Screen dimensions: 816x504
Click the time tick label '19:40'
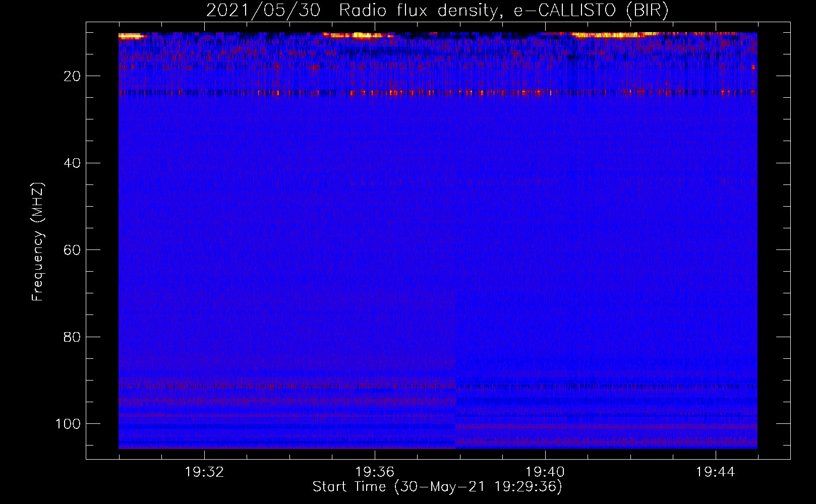545,472
